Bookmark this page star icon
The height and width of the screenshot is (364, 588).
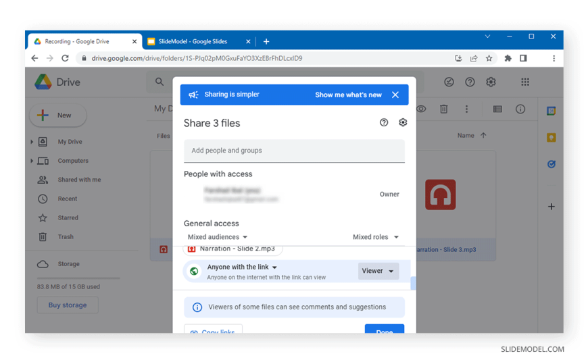489,58
